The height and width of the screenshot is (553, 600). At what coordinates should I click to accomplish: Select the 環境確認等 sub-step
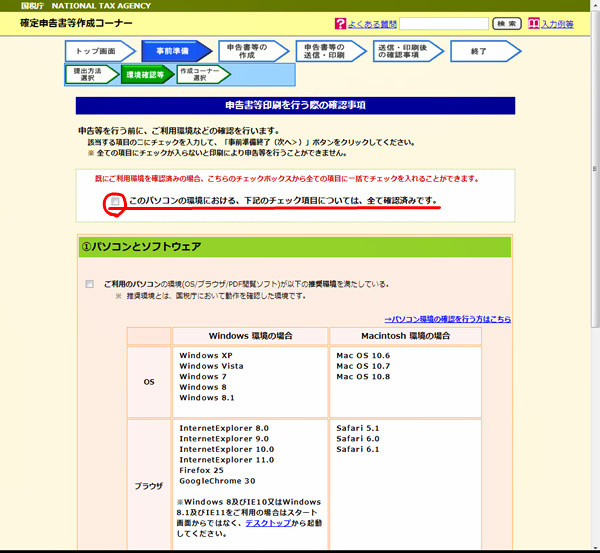(147, 74)
